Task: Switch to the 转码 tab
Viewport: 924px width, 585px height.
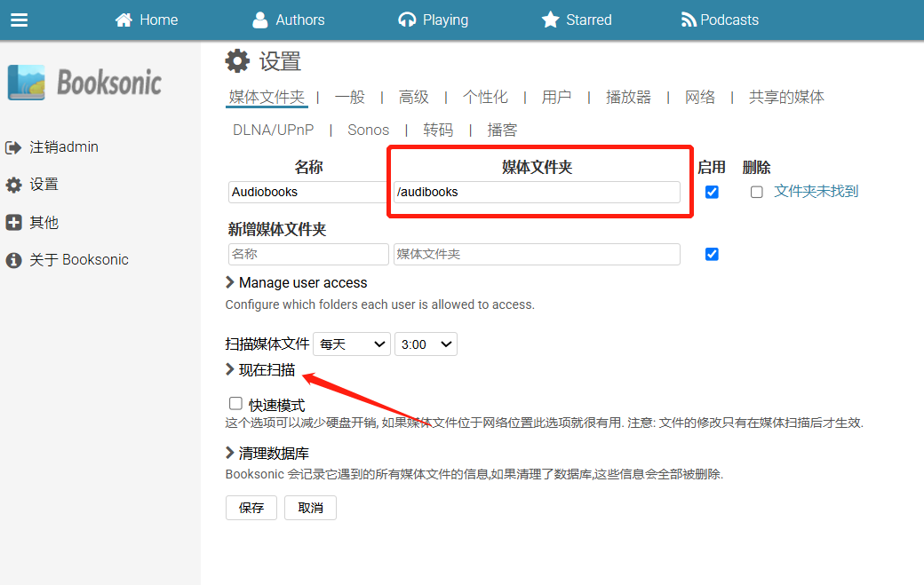Action: (x=438, y=130)
